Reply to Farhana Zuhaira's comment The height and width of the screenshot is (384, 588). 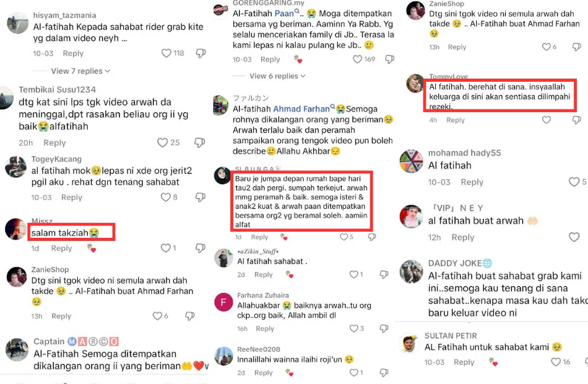tap(265, 328)
